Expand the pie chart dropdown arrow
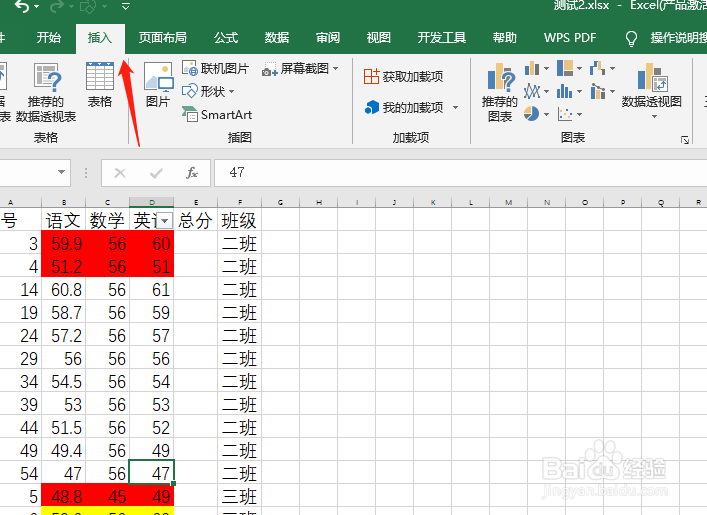 click(546, 115)
